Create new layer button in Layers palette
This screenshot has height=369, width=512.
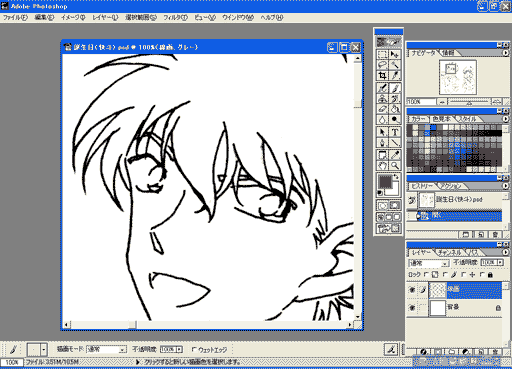481,352
